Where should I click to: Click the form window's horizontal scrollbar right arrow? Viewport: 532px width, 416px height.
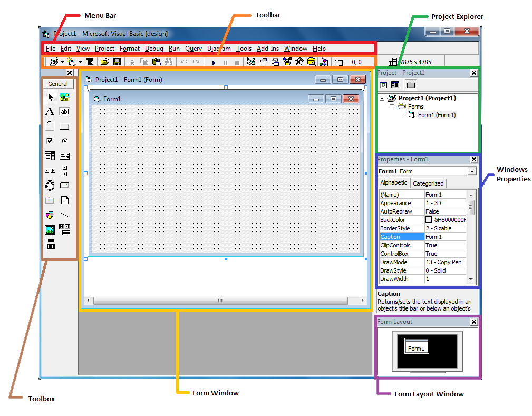tap(362, 301)
